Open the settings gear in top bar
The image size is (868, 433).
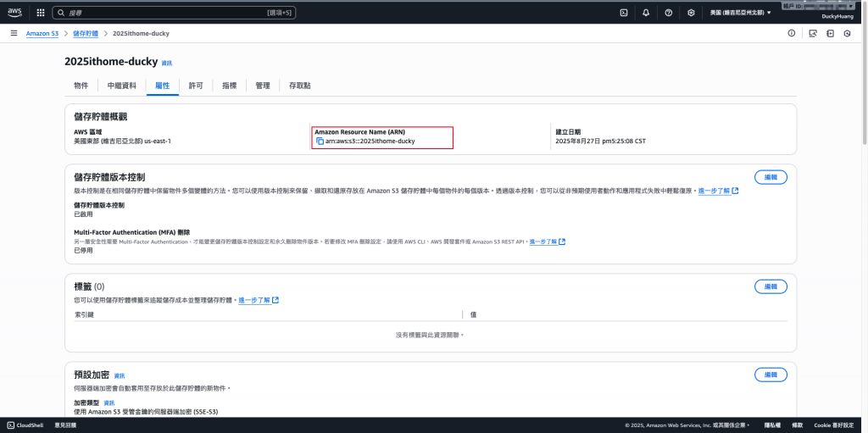(691, 12)
